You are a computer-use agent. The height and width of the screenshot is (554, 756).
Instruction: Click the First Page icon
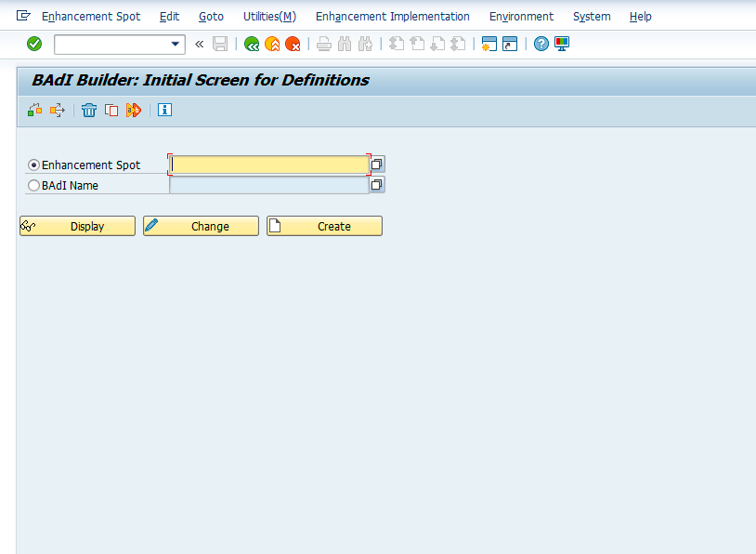click(397, 44)
